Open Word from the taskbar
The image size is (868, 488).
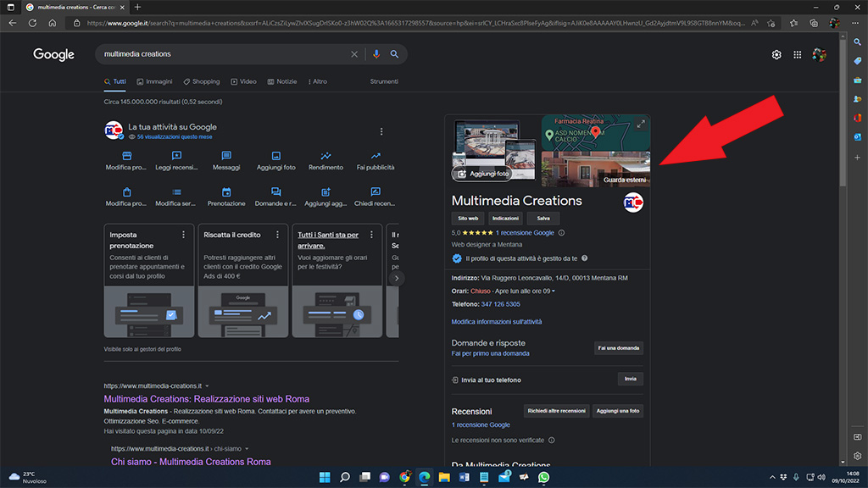pyautogui.click(x=464, y=477)
